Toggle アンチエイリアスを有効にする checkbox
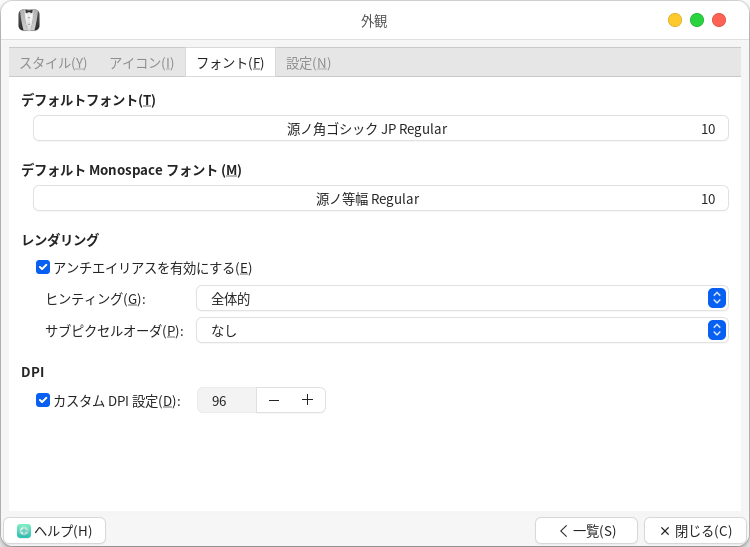 pyautogui.click(x=43, y=267)
